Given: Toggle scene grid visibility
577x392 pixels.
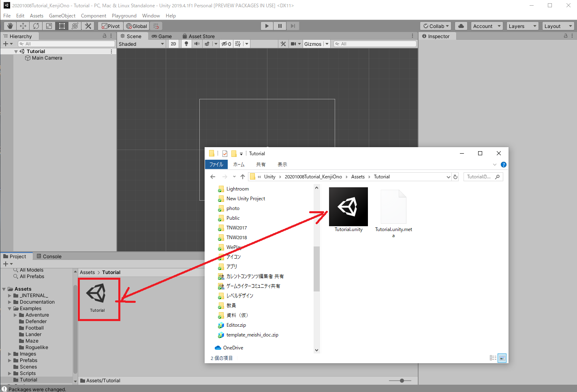Looking at the screenshot, I should (238, 44).
